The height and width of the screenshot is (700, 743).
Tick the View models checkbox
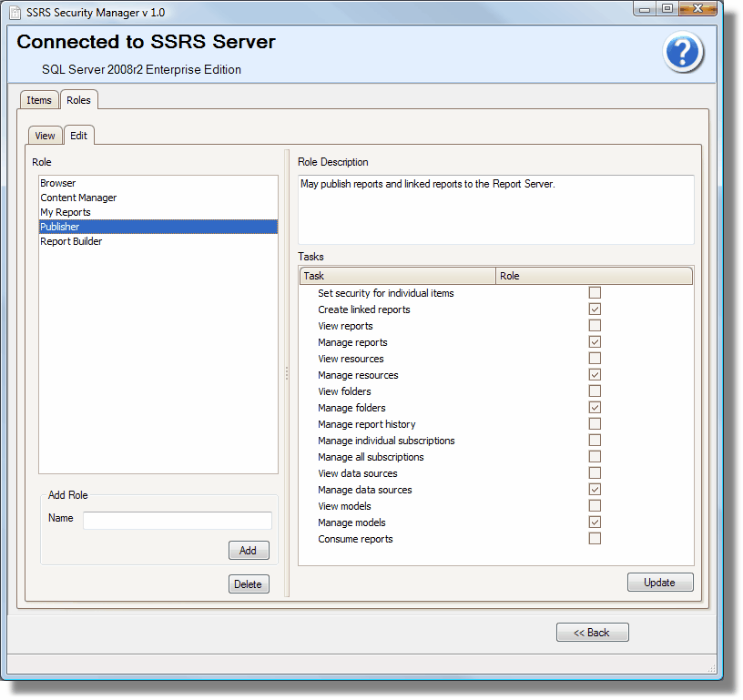[x=595, y=505]
